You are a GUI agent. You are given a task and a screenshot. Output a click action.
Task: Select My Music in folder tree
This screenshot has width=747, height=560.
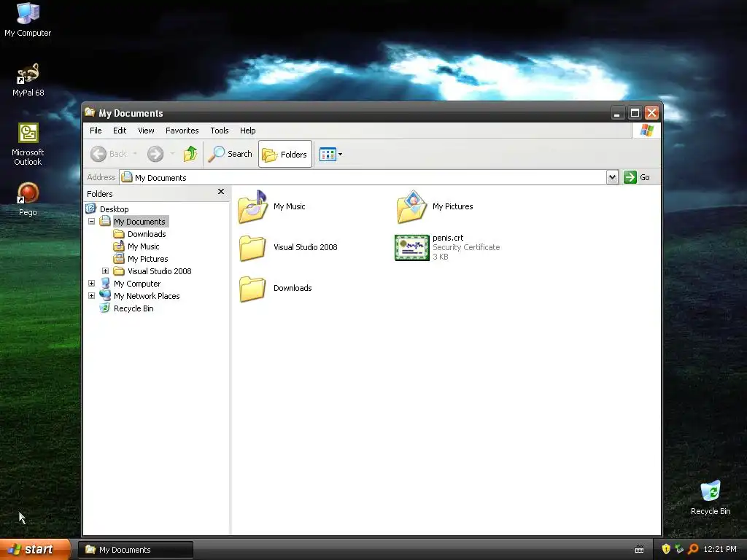(144, 246)
